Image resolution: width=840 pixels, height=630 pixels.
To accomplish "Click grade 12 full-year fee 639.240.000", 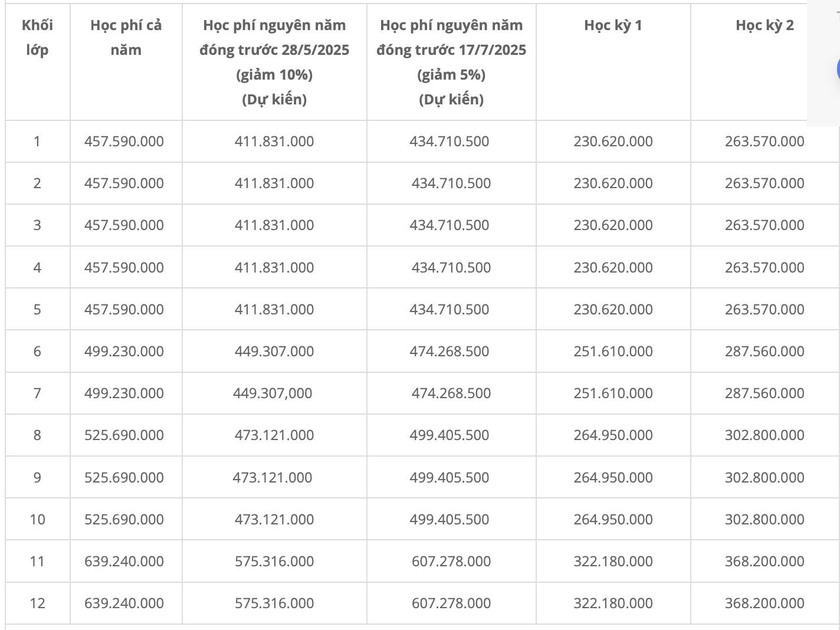I will click(x=124, y=603).
